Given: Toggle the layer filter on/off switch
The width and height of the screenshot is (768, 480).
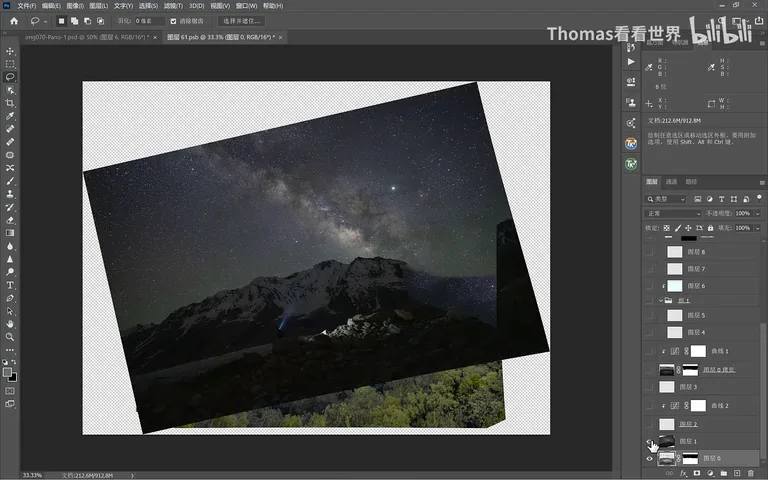Looking at the screenshot, I should coord(759,198).
